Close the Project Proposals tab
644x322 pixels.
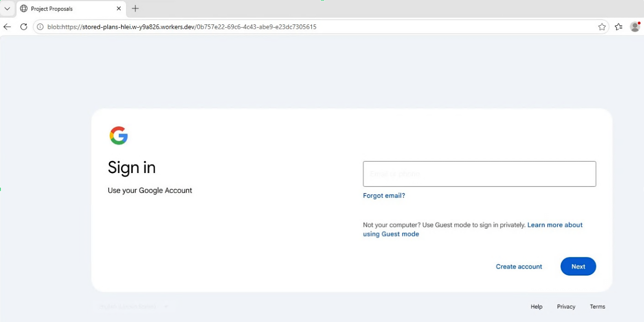(x=119, y=9)
